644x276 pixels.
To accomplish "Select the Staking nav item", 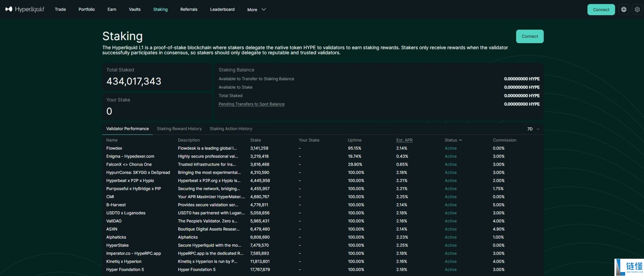I will coord(160,9).
